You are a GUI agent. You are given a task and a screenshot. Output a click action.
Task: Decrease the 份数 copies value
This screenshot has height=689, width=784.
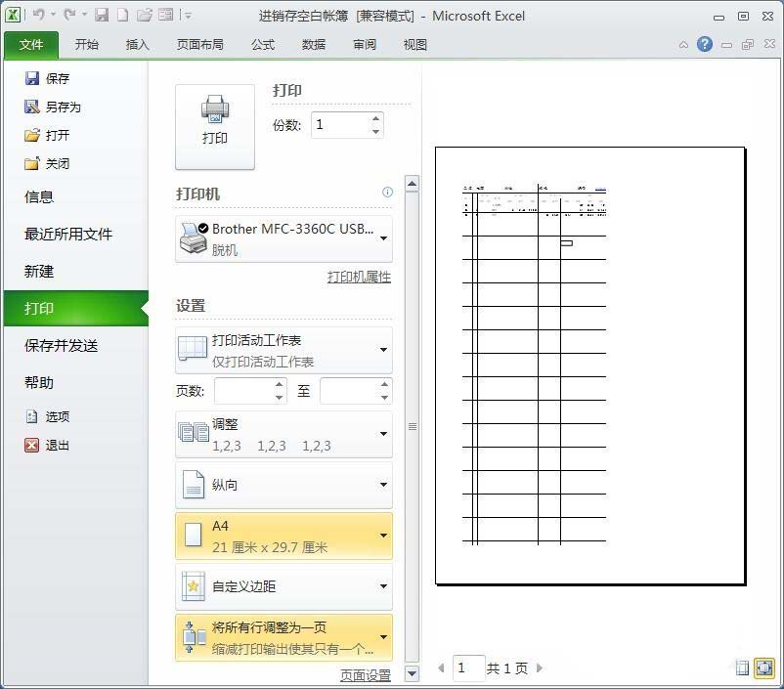click(x=376, y=132)
